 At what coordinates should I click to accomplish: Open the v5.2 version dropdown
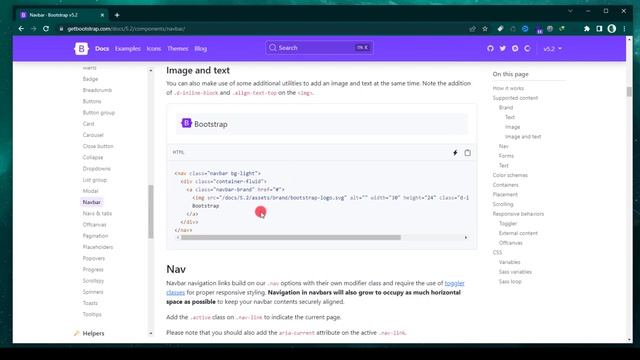click(552, 49)
